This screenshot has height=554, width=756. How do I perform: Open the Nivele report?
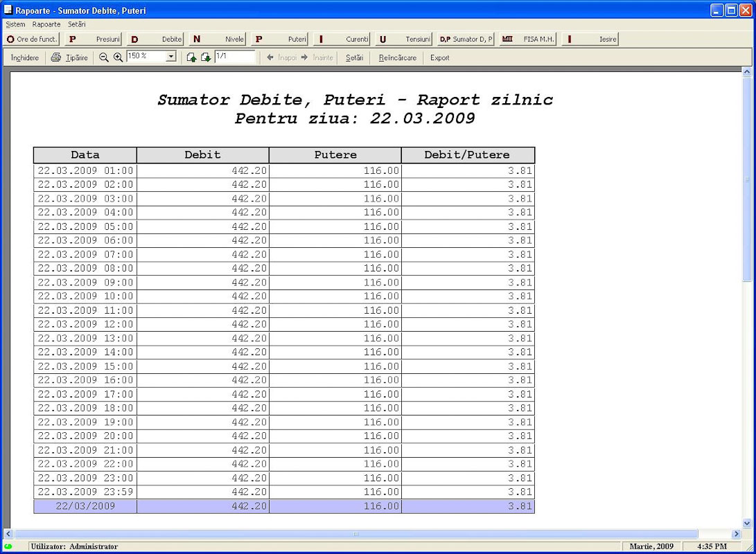[218, 39]
